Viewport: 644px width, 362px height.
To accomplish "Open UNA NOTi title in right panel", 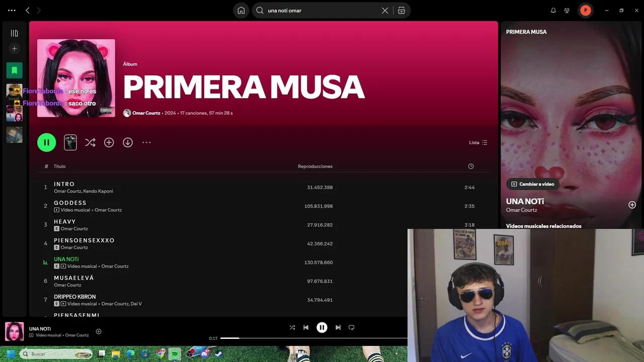I will pyautogui.click(x=525, y=201).
